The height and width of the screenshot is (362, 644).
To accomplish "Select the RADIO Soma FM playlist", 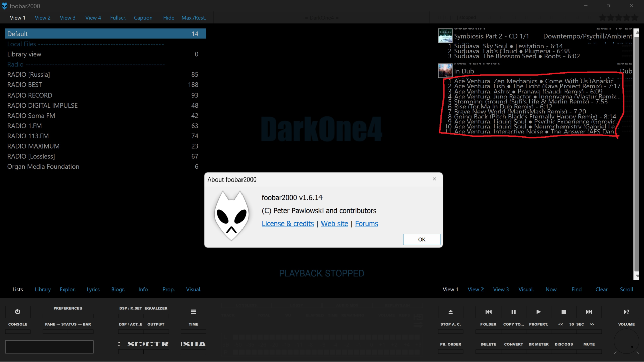I will tap(31, 116).
